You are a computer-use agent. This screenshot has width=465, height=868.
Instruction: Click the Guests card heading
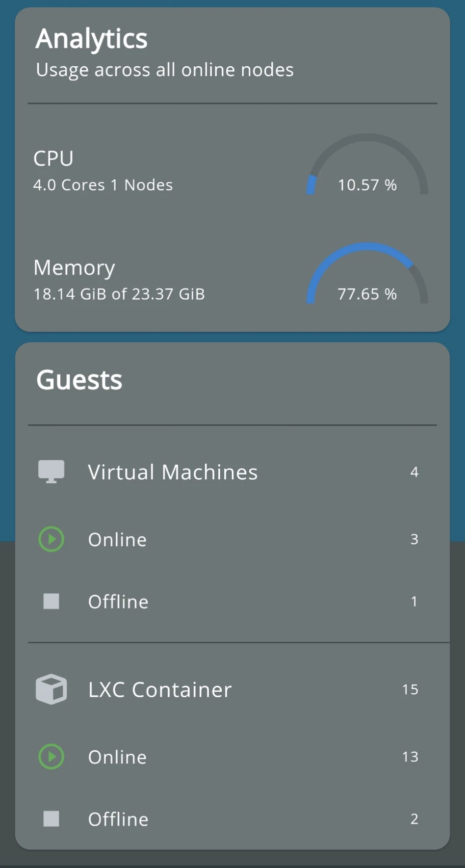coord(79,380)
